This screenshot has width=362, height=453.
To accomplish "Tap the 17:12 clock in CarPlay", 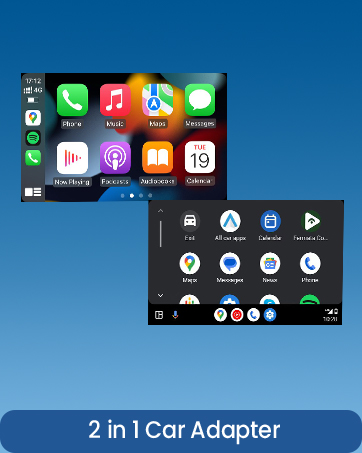I will point(33,81).
